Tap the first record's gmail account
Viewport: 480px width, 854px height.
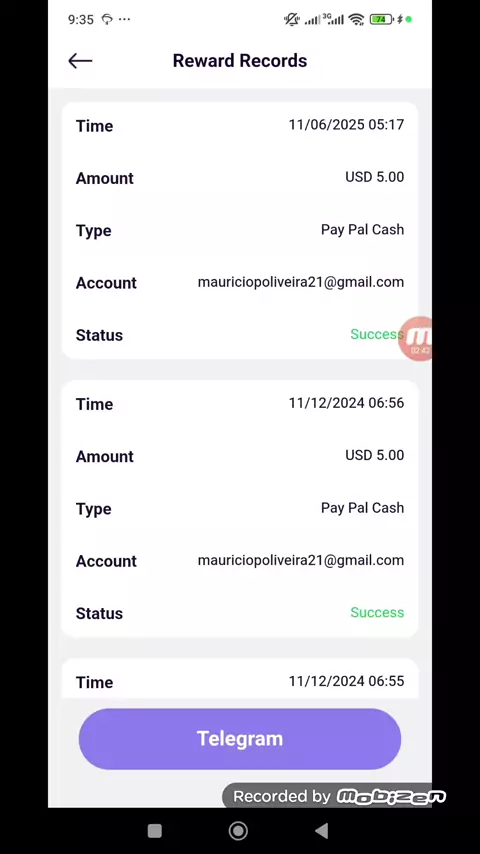301,282
